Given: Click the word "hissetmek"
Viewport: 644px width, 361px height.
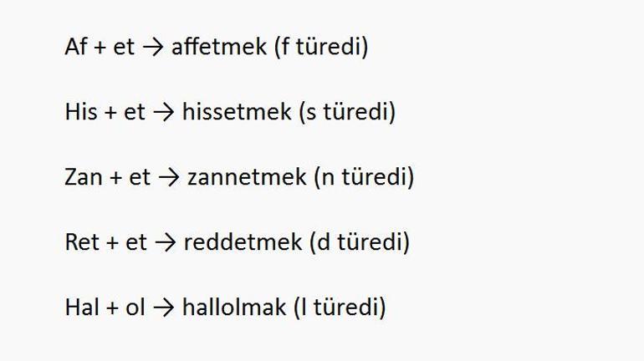Looking at the screenshot, I should click(x=236, y=112).
